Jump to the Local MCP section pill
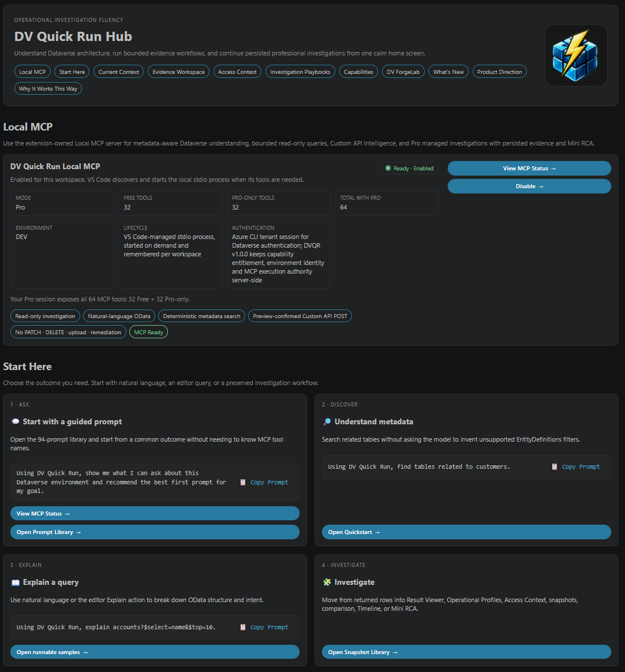This screenshot has width=625, height=672. point(32,72)
